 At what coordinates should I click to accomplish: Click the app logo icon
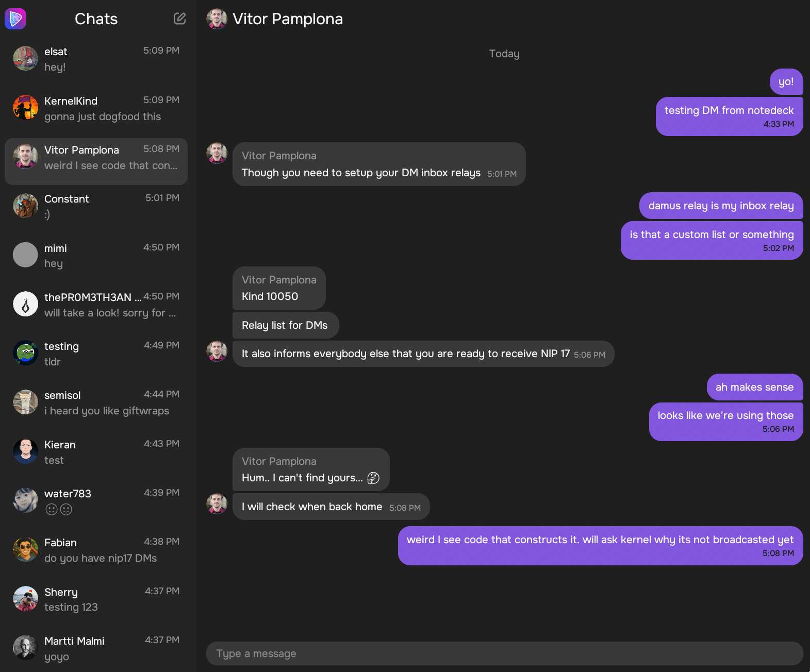pos(15,19)
